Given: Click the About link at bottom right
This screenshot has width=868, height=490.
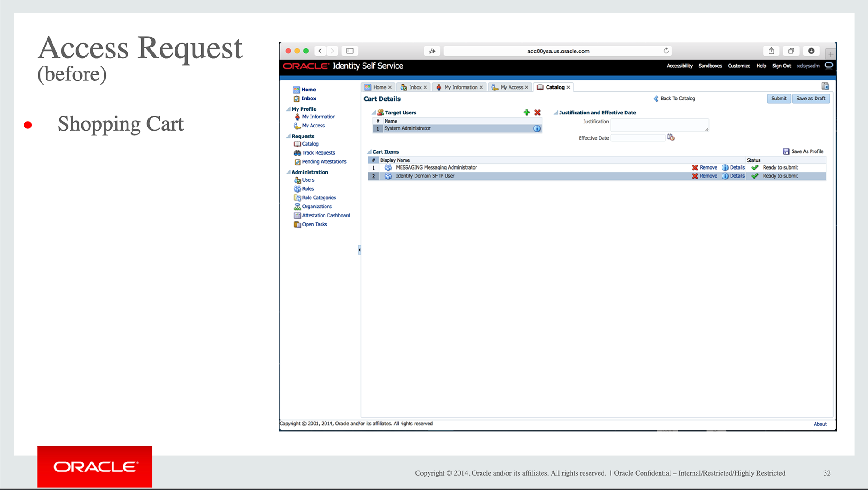Looking at the screenshot, I should click(820, 424).
